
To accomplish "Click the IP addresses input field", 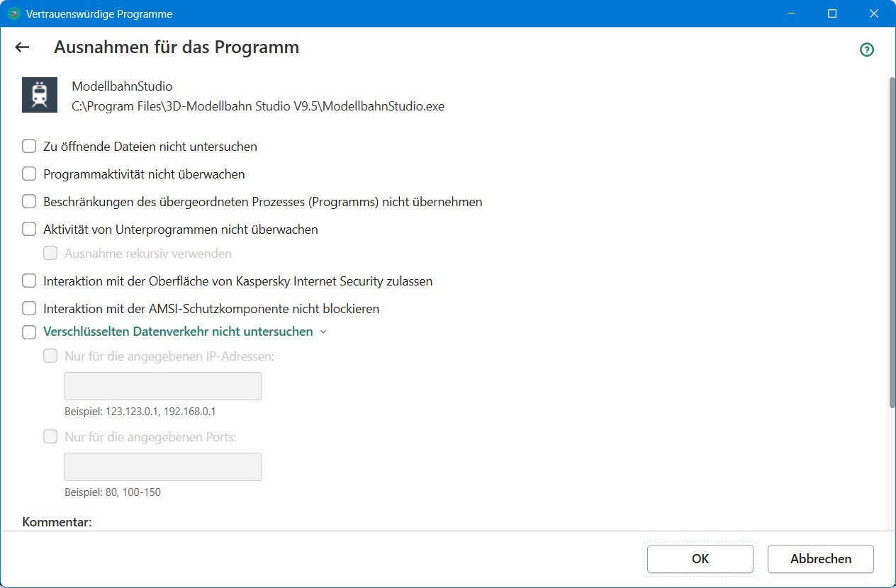I will 163,386.
